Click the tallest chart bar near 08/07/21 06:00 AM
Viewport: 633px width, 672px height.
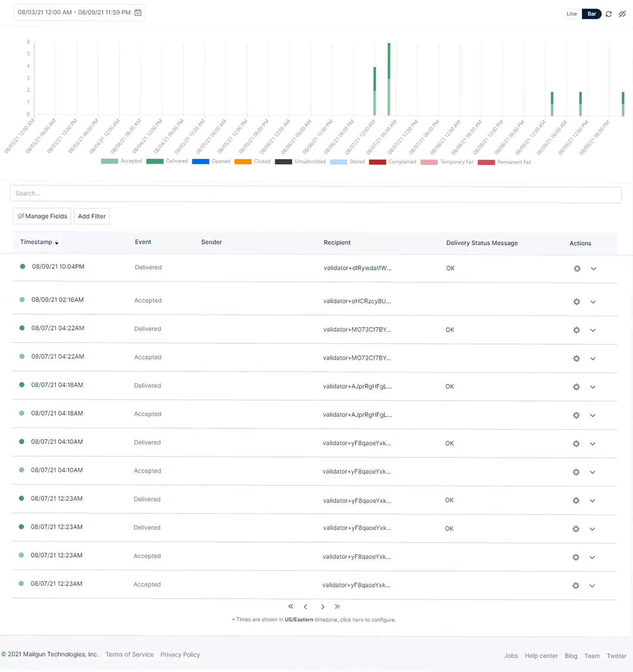tap(389, 79)
